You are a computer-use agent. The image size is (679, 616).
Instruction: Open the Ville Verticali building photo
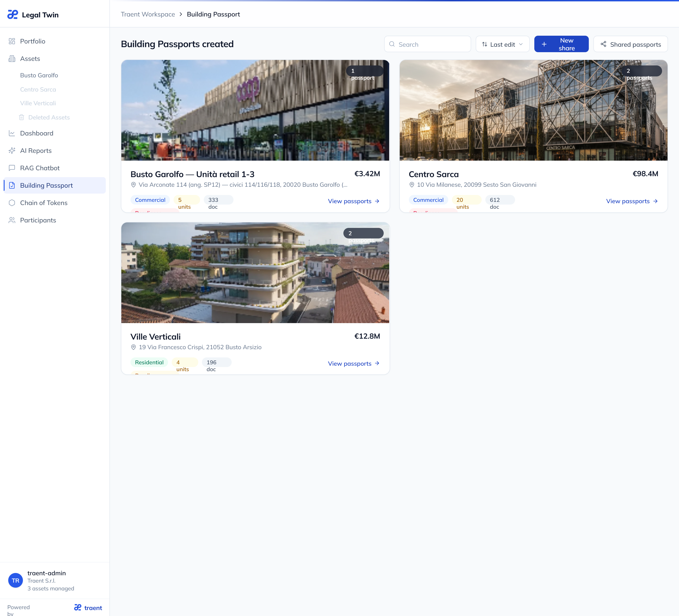[x=255, y=272]
